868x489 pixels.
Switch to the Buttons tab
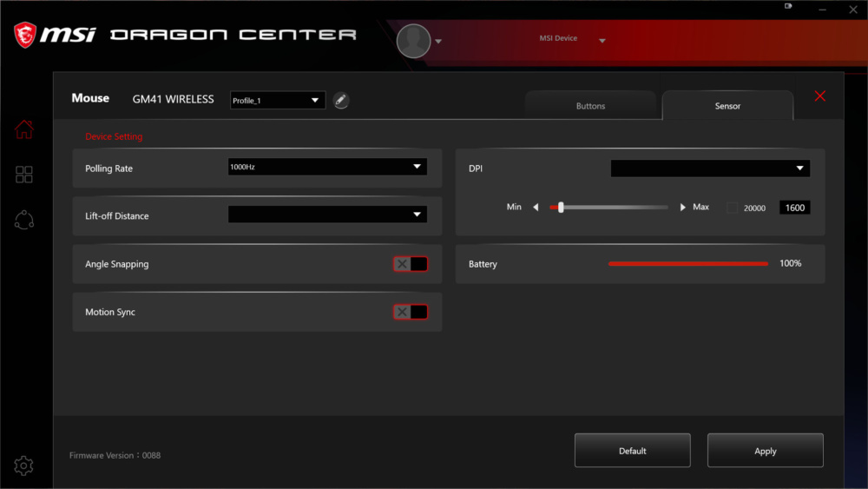pos(590,105)
